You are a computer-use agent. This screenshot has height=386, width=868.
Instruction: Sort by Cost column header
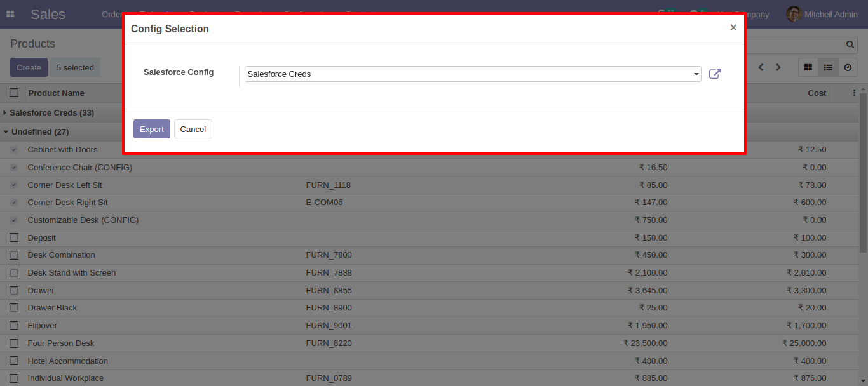(817, 93)
